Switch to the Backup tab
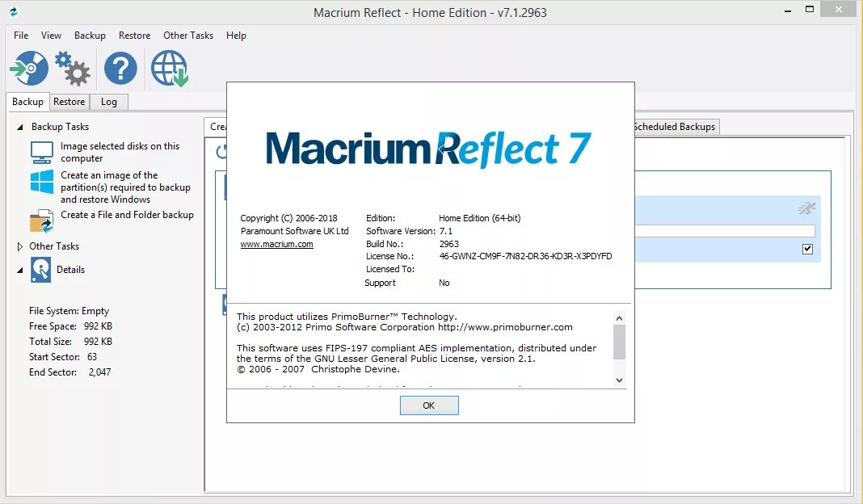Image resolution: width=863 pixels, height=504 pixels. (27, 102)
